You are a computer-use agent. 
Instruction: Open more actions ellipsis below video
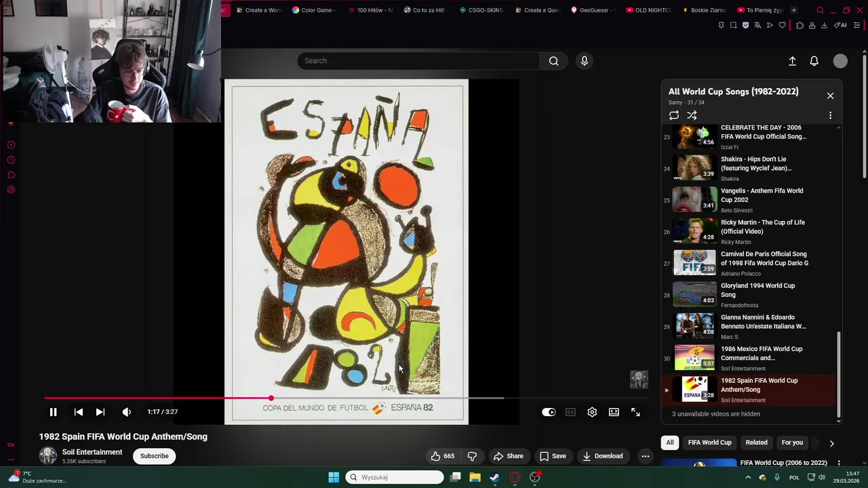tap(646, 456)
